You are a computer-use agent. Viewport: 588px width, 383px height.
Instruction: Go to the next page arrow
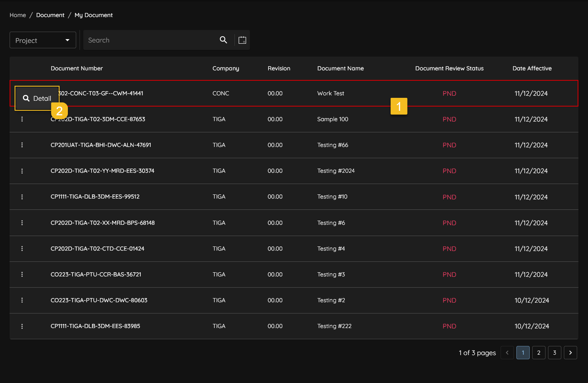570,353
